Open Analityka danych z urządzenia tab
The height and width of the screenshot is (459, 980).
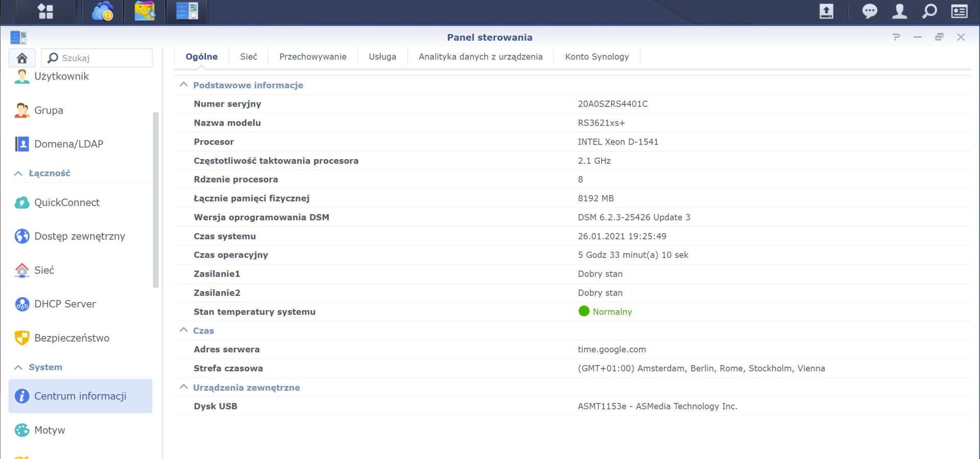point(481,57)
